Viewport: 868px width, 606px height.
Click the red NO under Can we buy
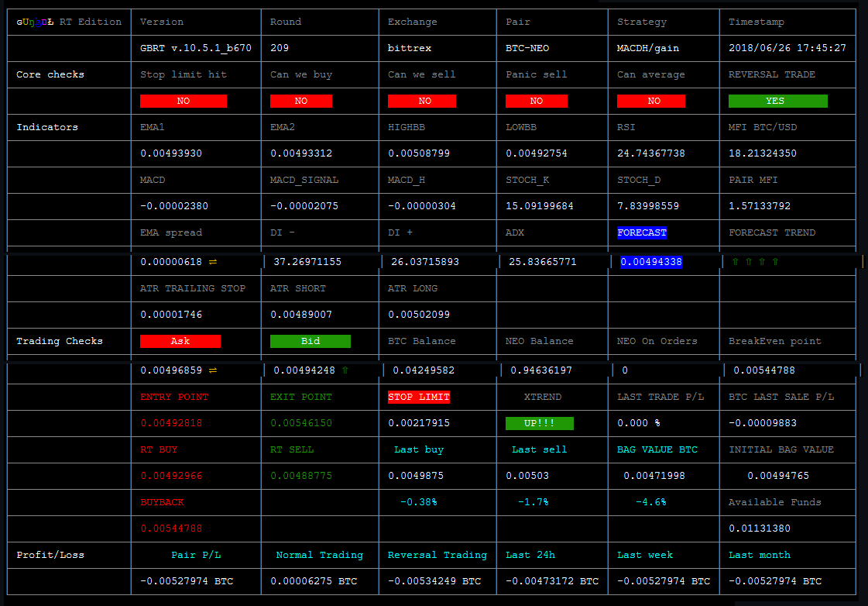[301, 101]
